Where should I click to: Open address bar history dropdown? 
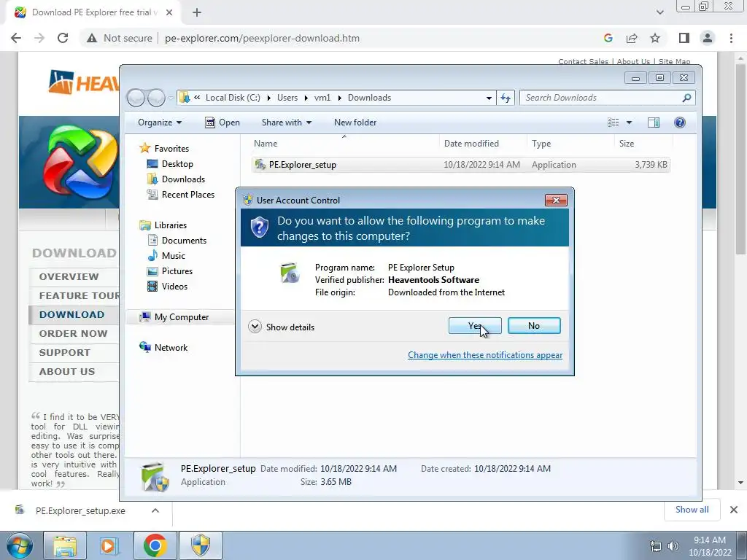[489, 98]
